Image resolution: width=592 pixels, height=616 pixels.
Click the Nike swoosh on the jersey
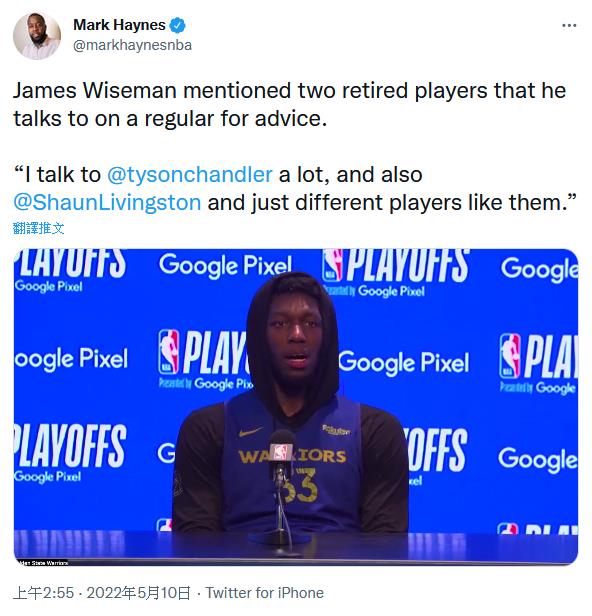tap(251, 432)
